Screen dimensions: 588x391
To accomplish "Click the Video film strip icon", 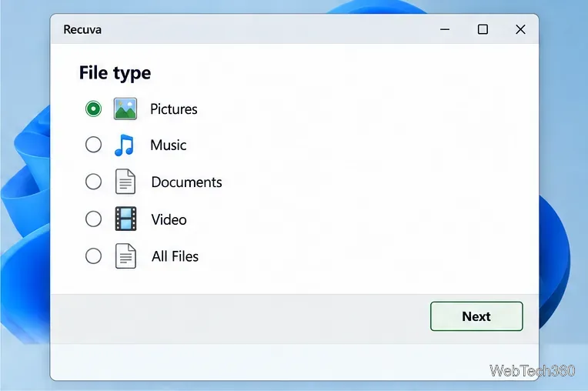I will point(125,219).
